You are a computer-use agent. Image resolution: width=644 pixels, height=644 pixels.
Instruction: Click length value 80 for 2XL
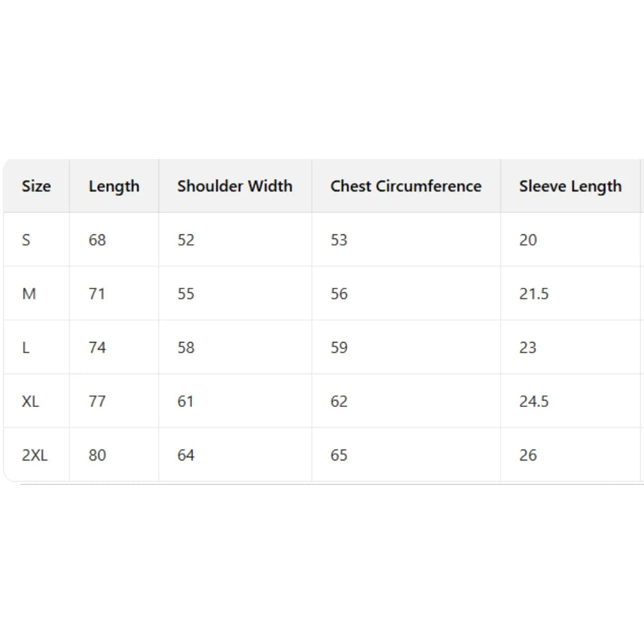pyautogui.click(x=97, y=455)
